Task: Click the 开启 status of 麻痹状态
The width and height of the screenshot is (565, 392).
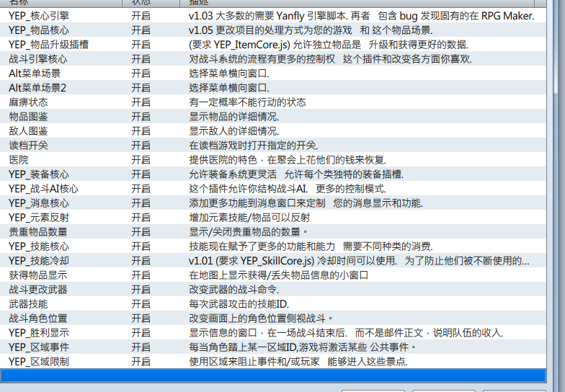Action: (x=141, y=102)
